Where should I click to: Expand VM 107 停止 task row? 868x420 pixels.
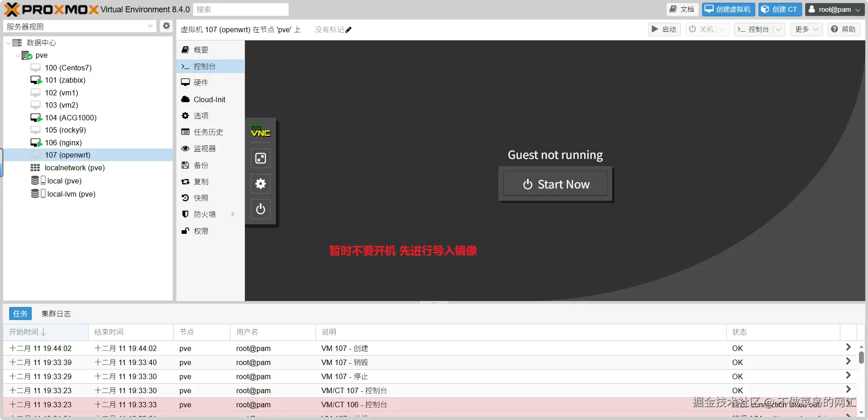click(x=848, y=375)
